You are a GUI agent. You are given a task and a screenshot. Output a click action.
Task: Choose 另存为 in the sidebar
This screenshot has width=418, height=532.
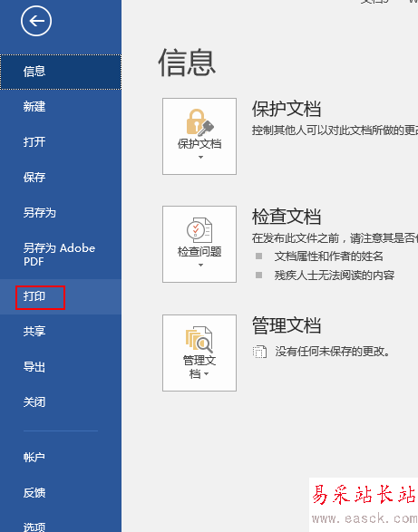[x=61, y=213]
